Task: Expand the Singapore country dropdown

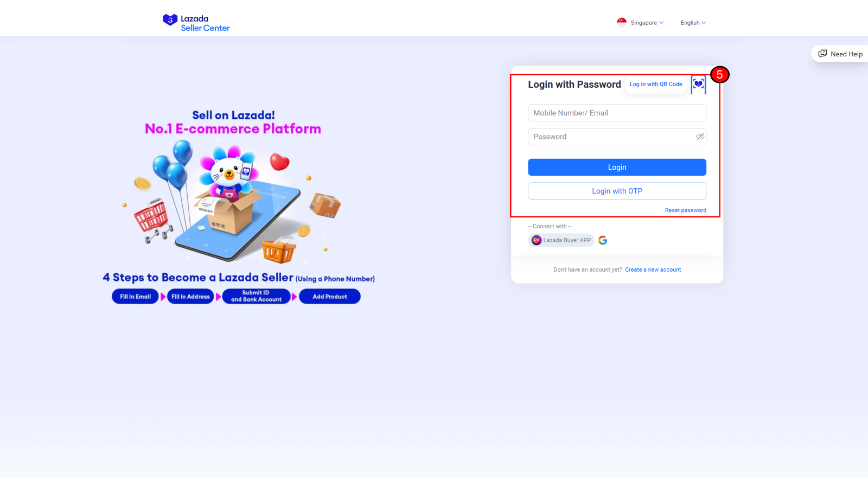Action: (641, 23)
